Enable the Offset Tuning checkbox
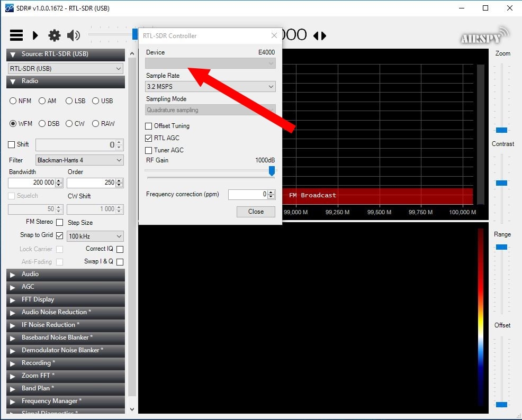The image size is (522, 420). tap(148, 126)
